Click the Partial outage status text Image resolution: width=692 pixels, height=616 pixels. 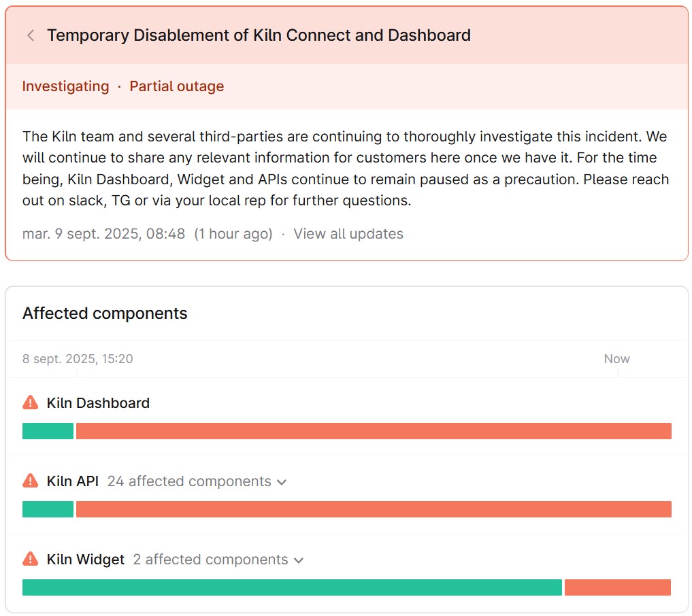(177, 86)
